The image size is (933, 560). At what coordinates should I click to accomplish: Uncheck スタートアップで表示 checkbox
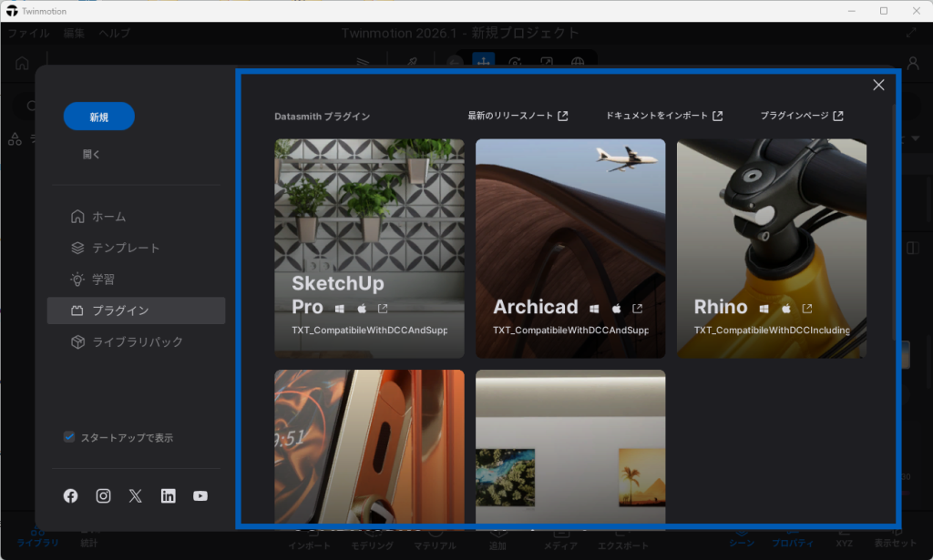coord(69,437)
